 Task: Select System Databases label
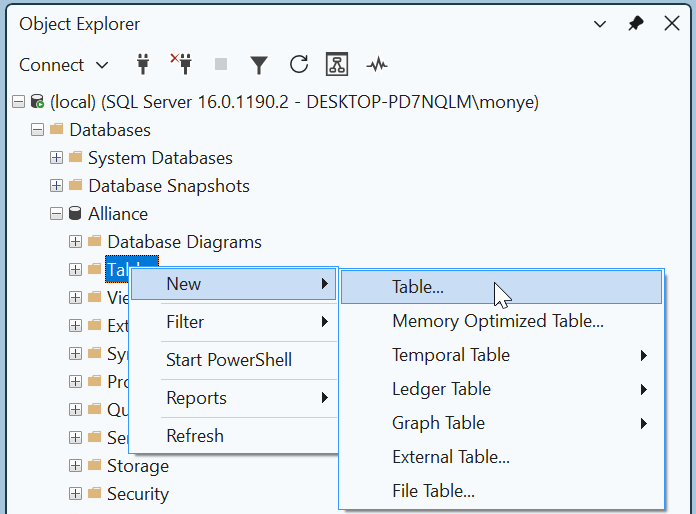click(160, 158)
